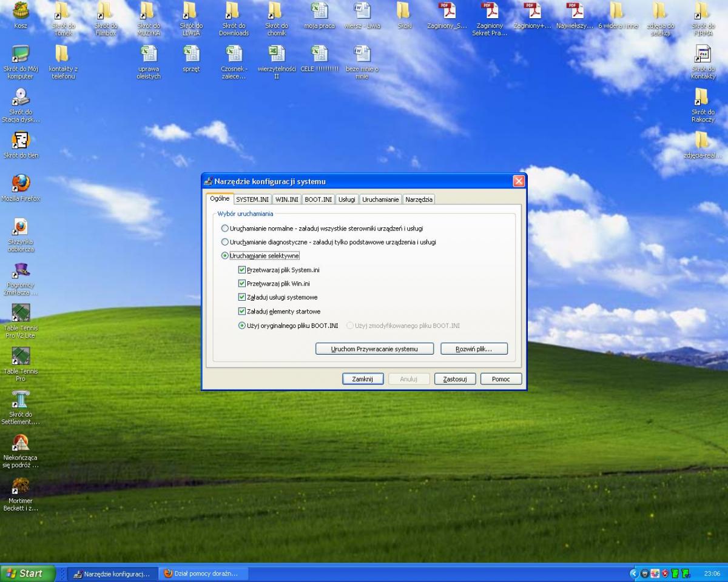Switch to Dział pomocy doraźn... taskbar item
728x582 pixels.
pos(203,574)
